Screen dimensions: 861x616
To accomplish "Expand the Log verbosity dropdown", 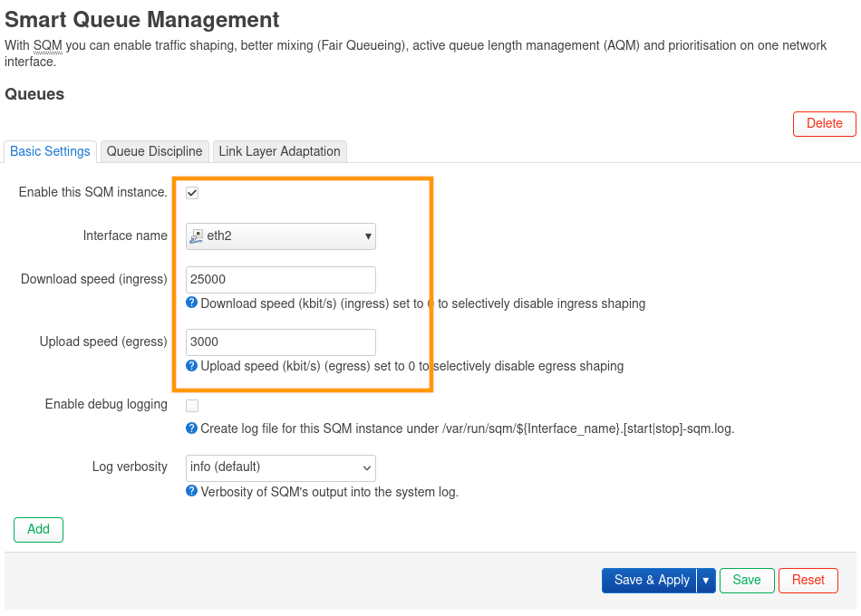I will pyautogui.click(x=280, y=467).
